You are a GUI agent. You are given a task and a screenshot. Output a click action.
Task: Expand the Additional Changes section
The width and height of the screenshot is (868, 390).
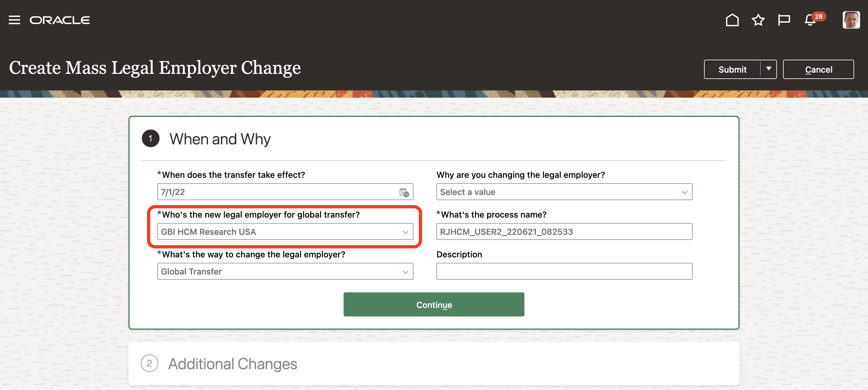[x=232, y=364]
